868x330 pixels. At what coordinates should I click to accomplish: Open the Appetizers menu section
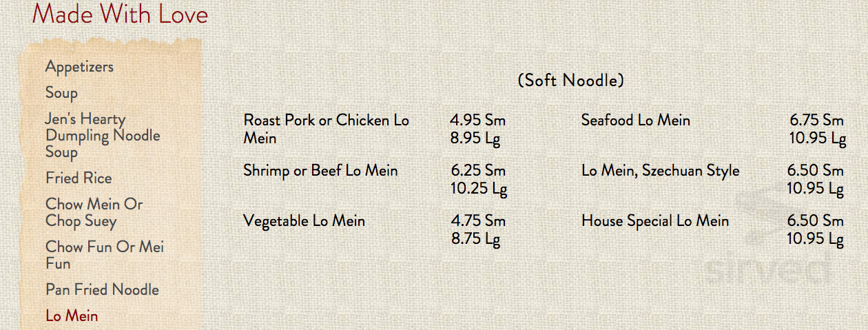[79, 67]
